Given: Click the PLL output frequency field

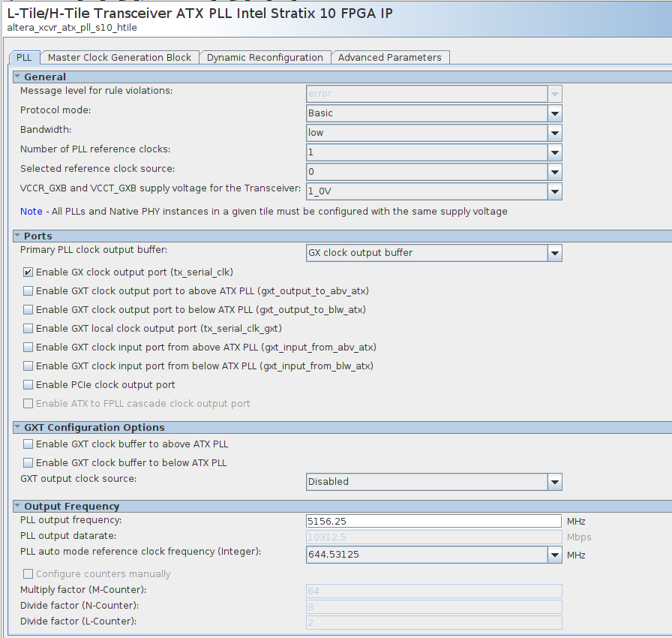Looking at the screenshot, I should click(433, 522).
